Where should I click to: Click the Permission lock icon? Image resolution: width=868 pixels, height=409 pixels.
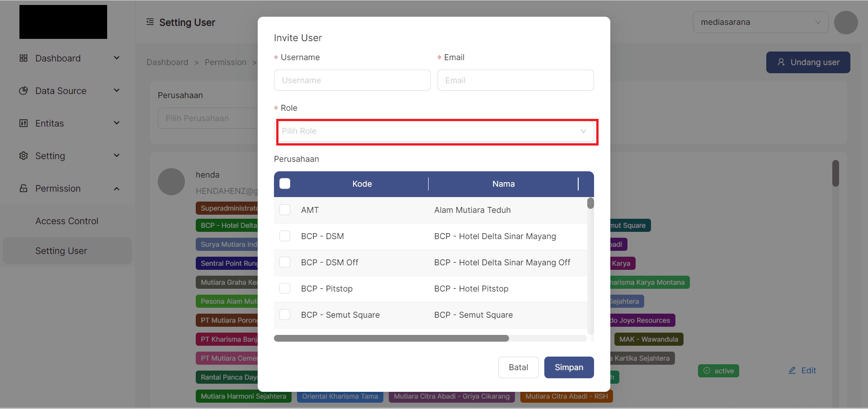(x=24, y=188)
